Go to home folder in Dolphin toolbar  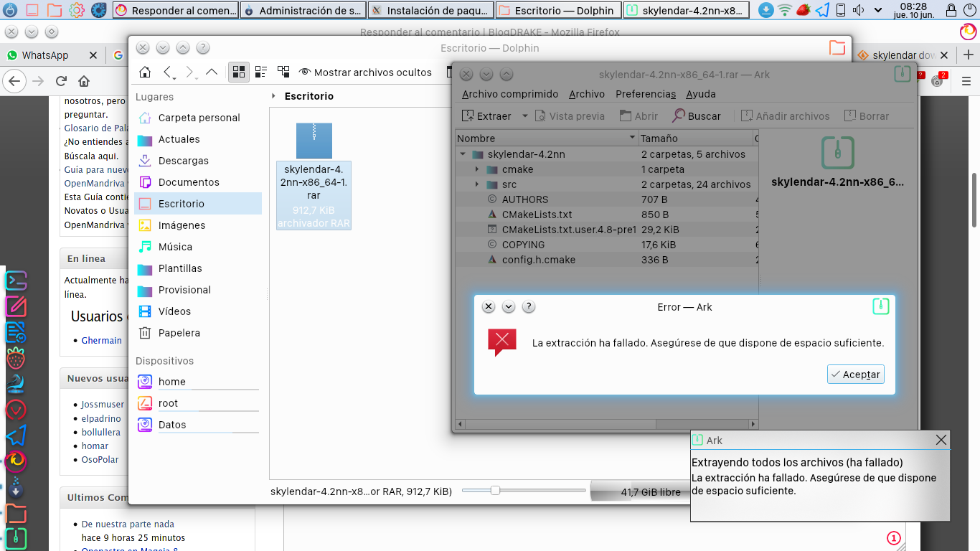pyautogui.click(x=145, y=72)
